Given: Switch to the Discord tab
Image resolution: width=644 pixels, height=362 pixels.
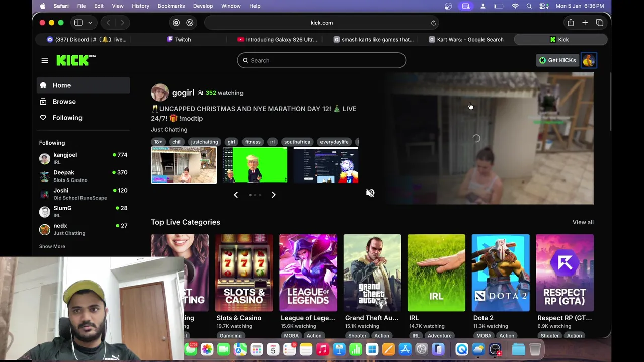Looking at the screenshot, I should point(87,39).
